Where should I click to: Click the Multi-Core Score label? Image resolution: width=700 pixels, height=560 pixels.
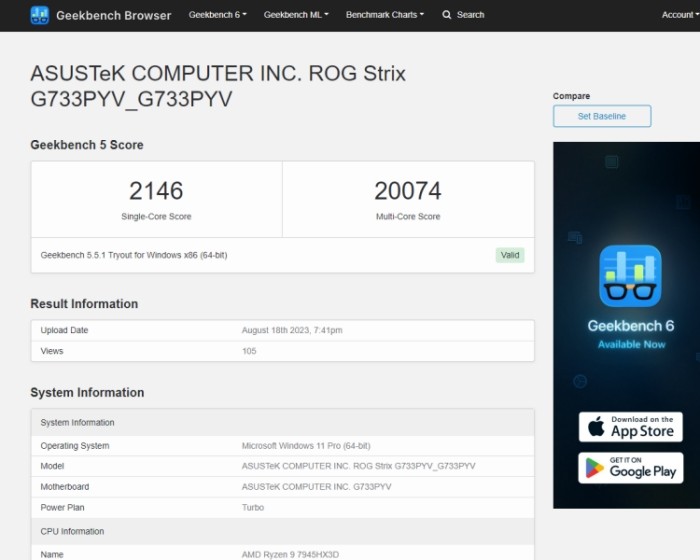pyautogui.click(x=408, y=216)
